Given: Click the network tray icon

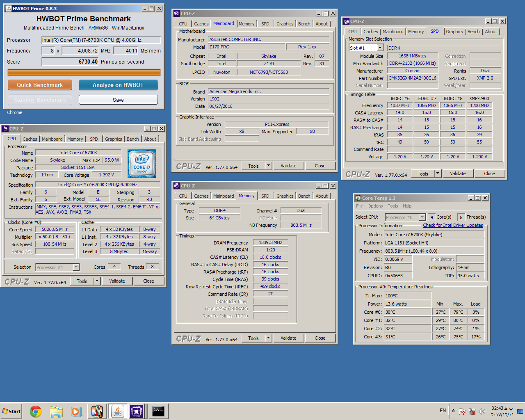Looking at the screenshot, I should 472,411.
